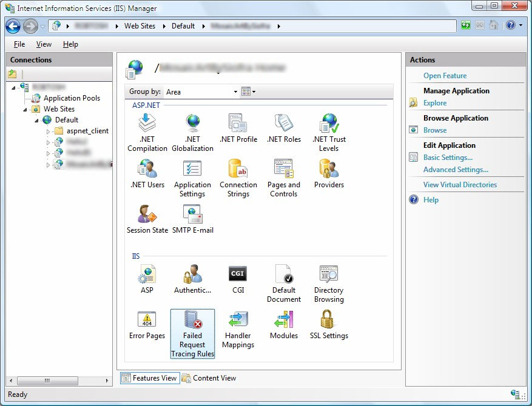Click Browse under Browse Application
Screen dimensions: 532x406
tap(434, 130)
